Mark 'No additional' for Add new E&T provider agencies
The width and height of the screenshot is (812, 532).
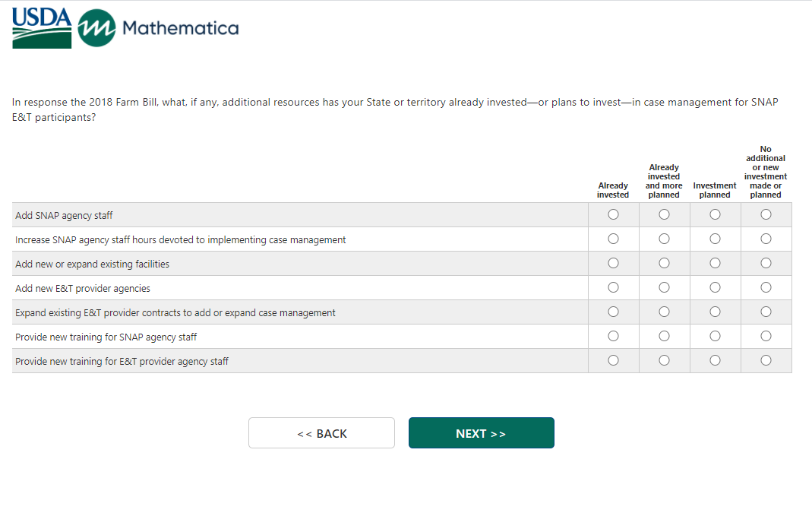(x=766, y=288)
